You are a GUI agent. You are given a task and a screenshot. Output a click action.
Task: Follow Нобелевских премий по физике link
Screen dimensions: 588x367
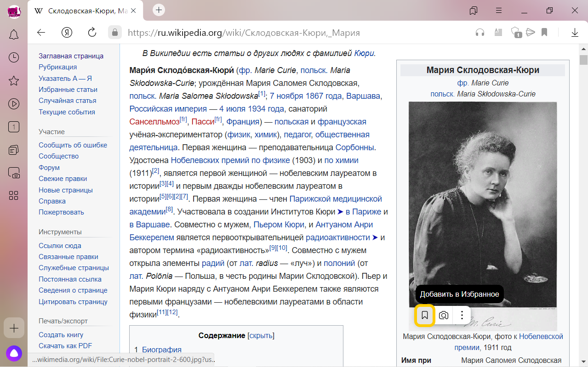pos(230,160)
